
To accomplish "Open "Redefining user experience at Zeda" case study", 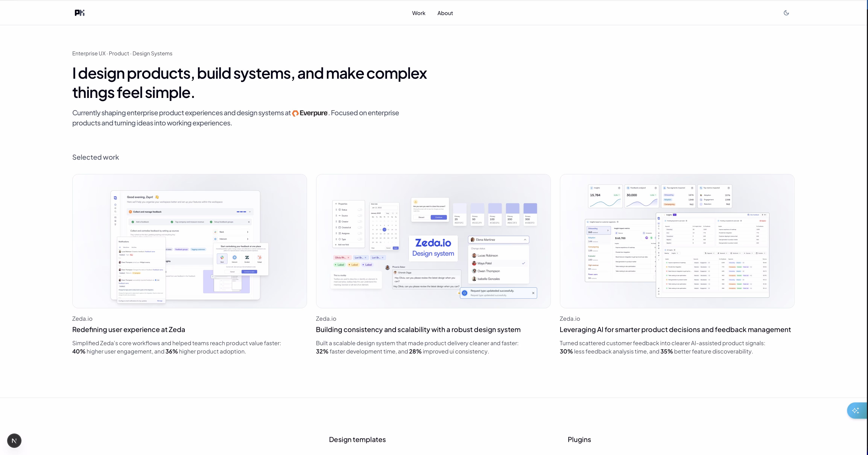I will (128, 330).
